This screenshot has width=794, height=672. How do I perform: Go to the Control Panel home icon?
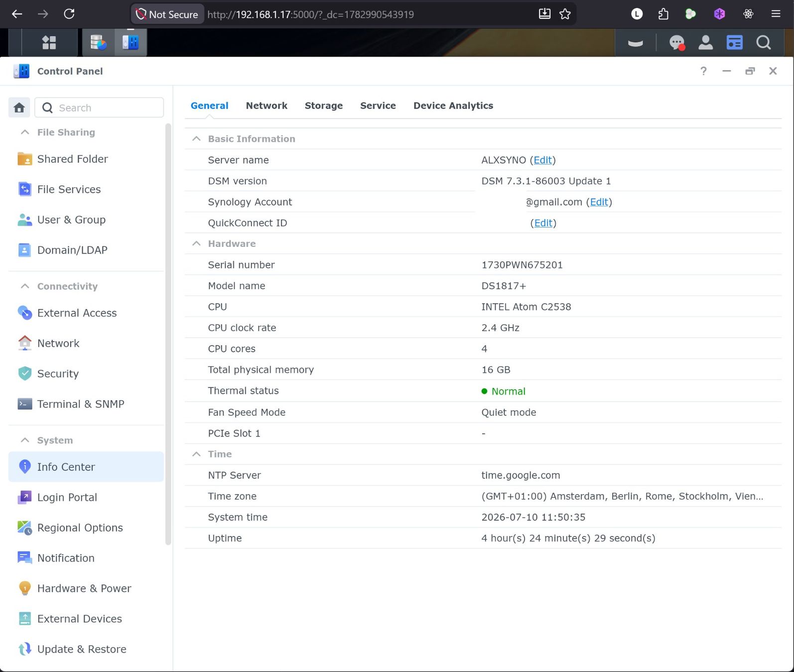[x=19, y=108]
